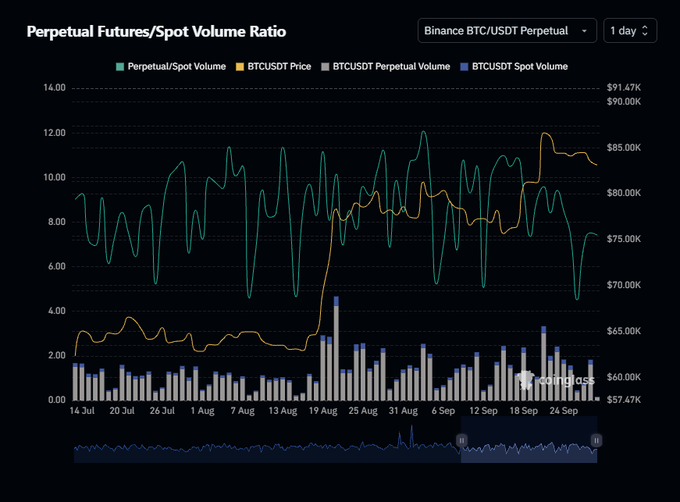Click the 25 Aug x-axis label
The height and width of the screenshot is (502, 680).
point(363,411)
